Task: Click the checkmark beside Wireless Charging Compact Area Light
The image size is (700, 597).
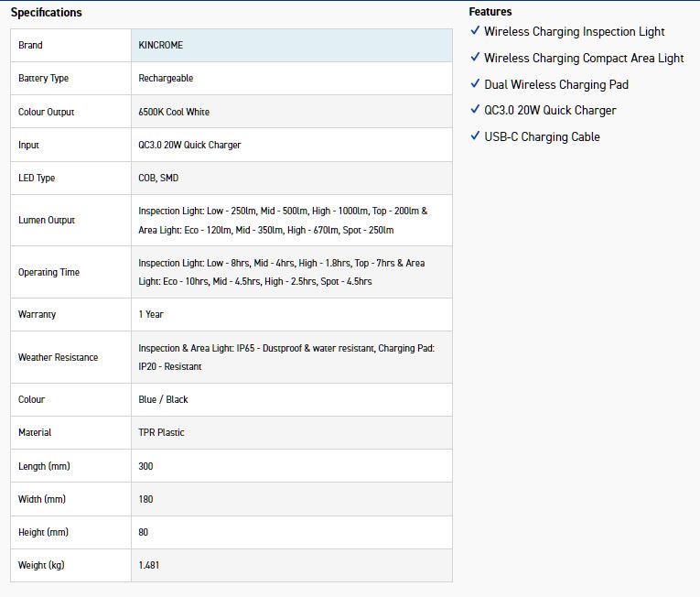Action: pos(475,58)
